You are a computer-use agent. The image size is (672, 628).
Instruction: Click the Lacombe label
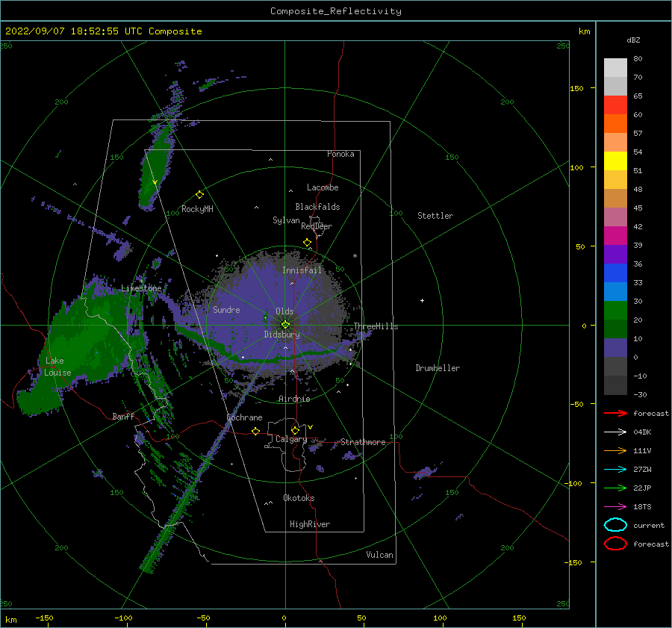323,187
